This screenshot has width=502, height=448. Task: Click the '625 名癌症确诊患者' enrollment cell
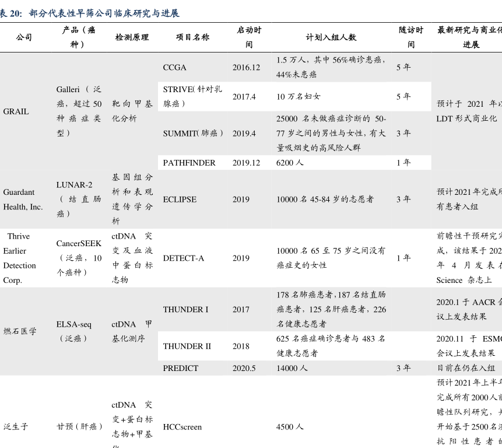coord(331,346)
